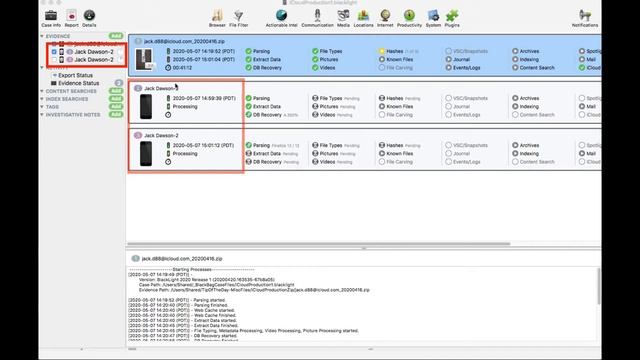Click Add button for EVIDENCE
Image resolution: width=640 pixels, height=360 pixels.
click(116, 36)
